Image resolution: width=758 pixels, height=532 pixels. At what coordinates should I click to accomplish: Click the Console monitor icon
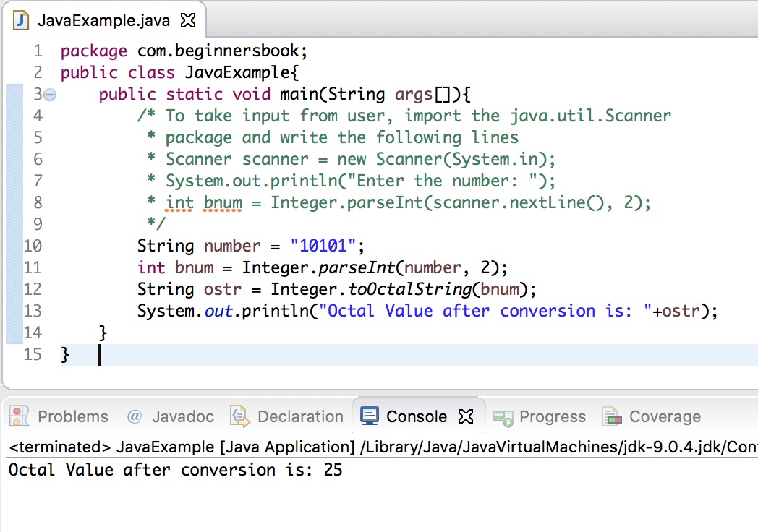point(370,416)
